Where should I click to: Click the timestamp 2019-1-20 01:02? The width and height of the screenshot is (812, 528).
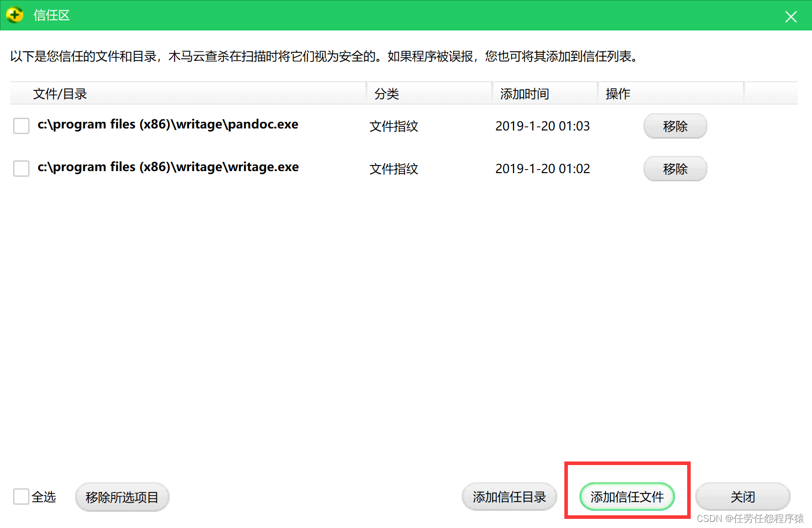pos(543,169)
